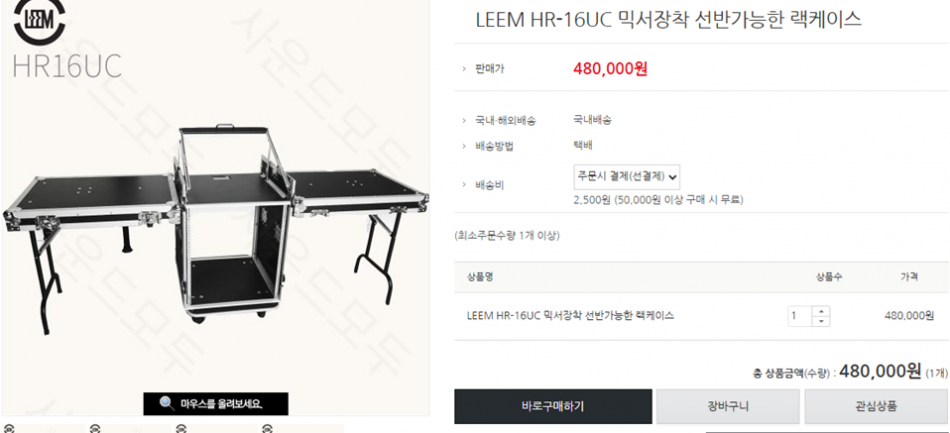Click the product title LEEM HR-16UC heading

[668, 20]
